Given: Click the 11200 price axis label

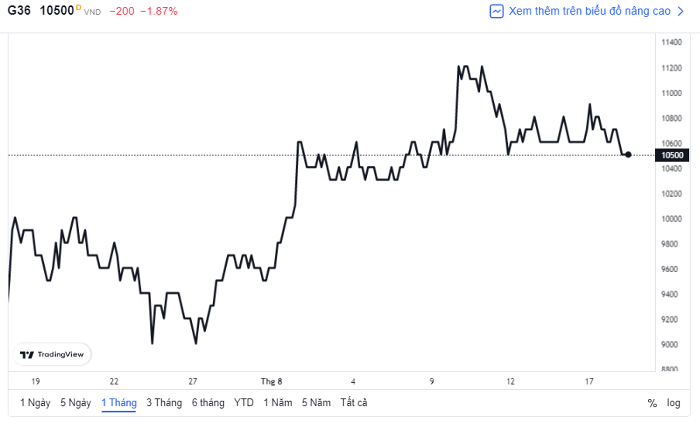Looking at the screenshot, I should click(x=671, y=68).
